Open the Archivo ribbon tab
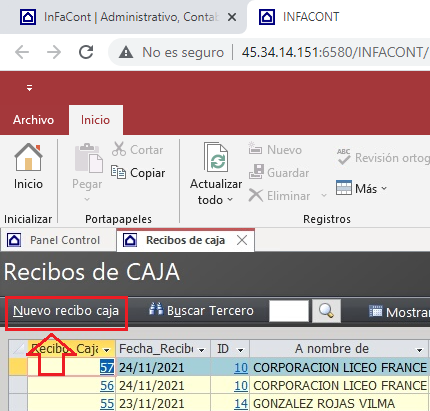 (33, 120)
